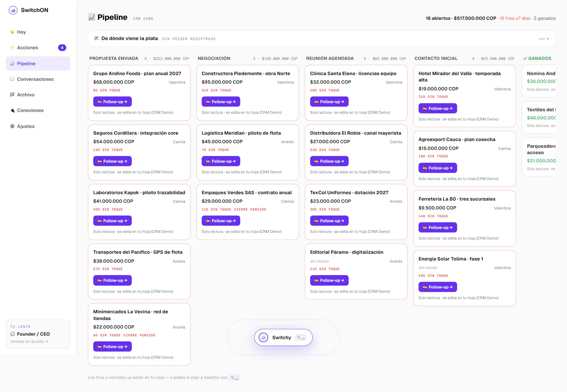
Task: Open Acciones with its lightning icon
Action: (x=12, y=47)
